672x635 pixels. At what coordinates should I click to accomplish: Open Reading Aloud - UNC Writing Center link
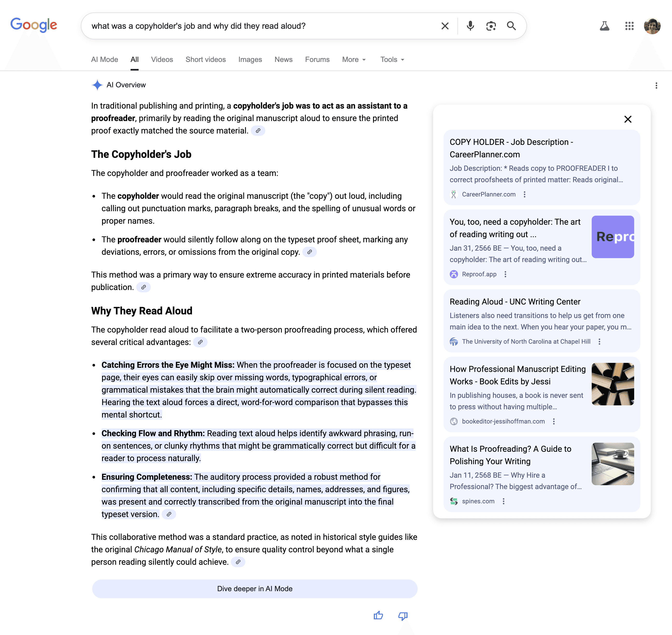tap(515, 302)
